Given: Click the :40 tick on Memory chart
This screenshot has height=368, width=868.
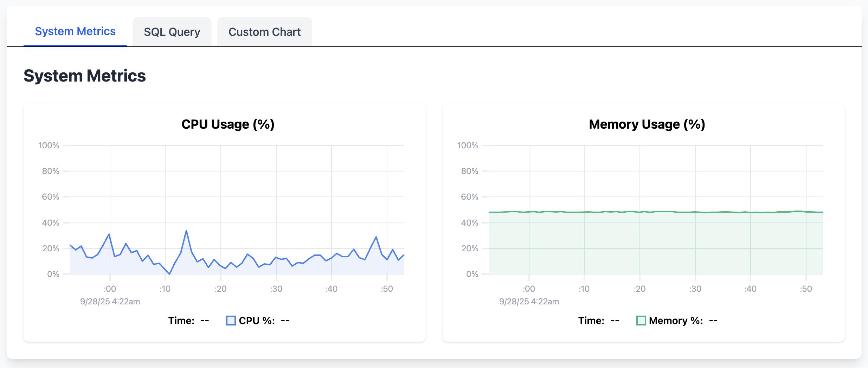Looking at the screenshot, I should pos(750,289).
